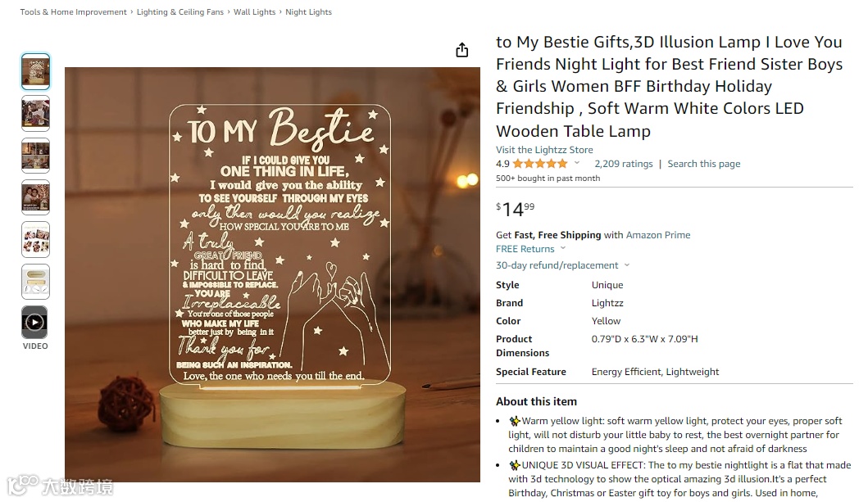The image size is (868, 502).
Task: Select the first product image thumbnail
Action: point(35,72)
